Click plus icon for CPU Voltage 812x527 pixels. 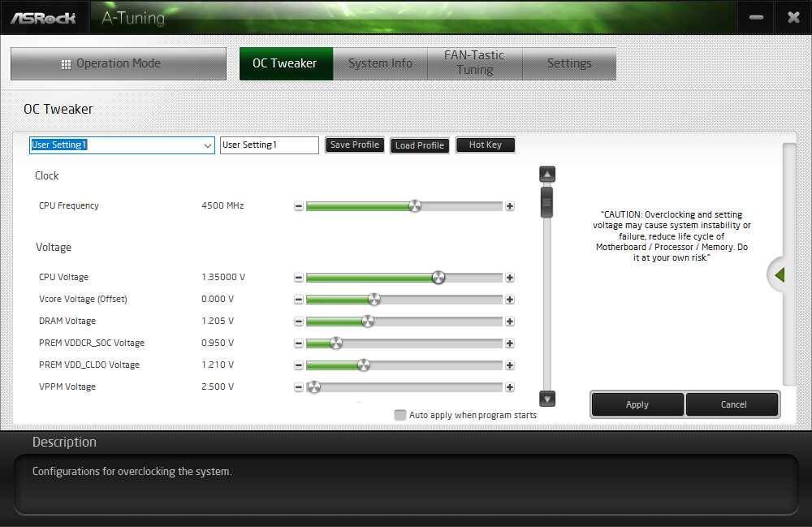[x=510, y=278]
